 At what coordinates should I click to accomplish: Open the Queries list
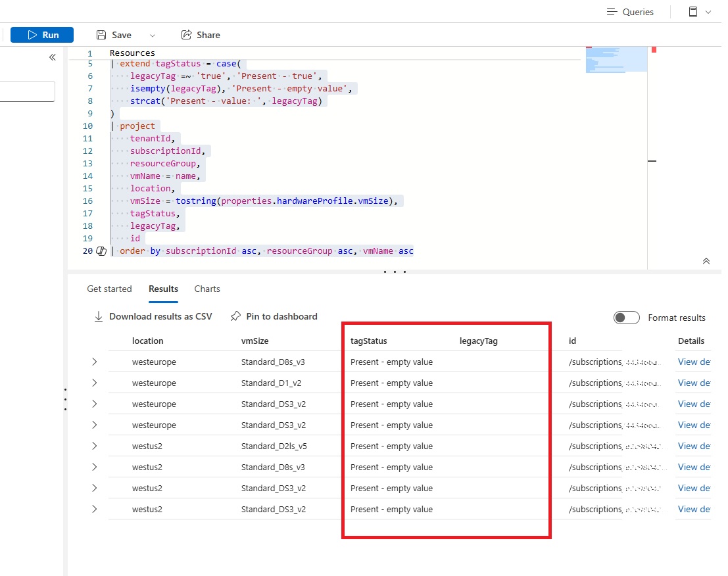pos(630,12)
